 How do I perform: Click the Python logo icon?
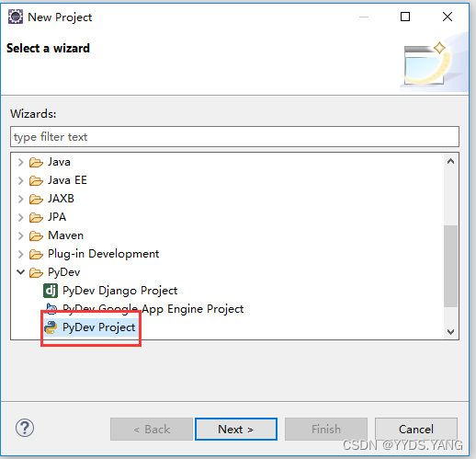coord(51,327)
